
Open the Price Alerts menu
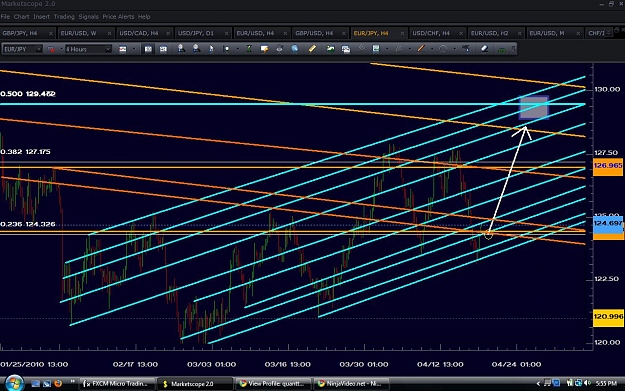118,17
